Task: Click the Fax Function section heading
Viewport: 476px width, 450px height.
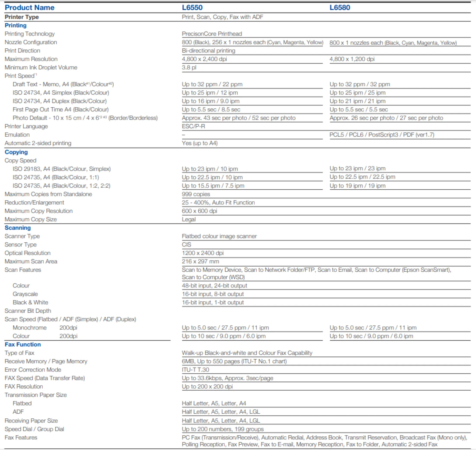Action: tap(23, 344)
